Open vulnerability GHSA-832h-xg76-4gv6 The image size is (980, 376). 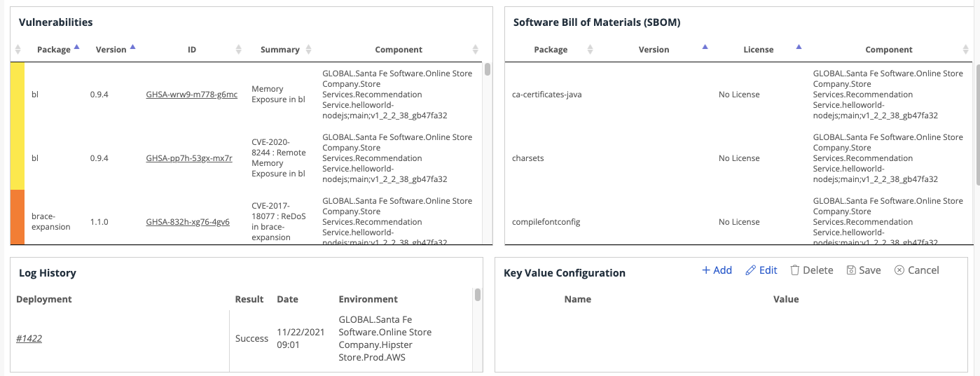188,222
